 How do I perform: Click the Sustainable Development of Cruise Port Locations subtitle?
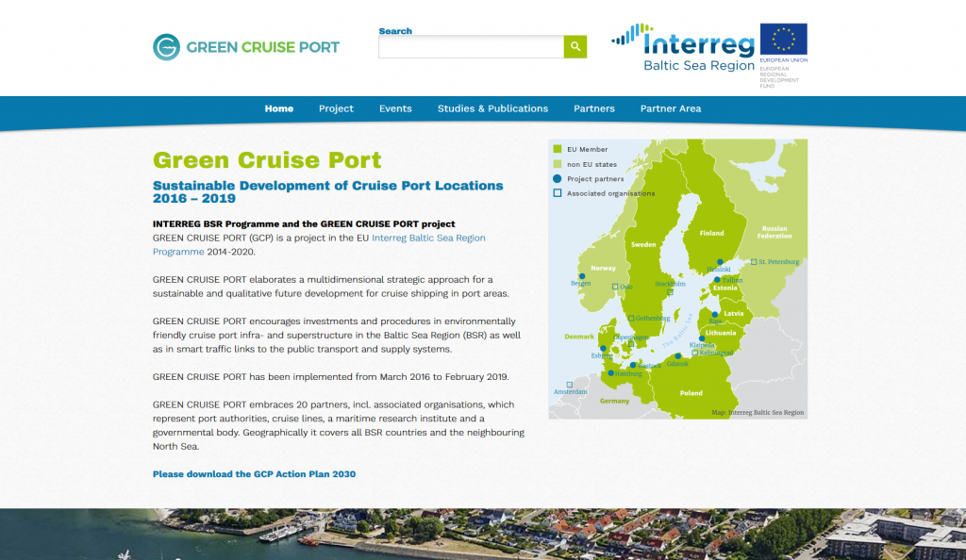click(x=327, y=192)
